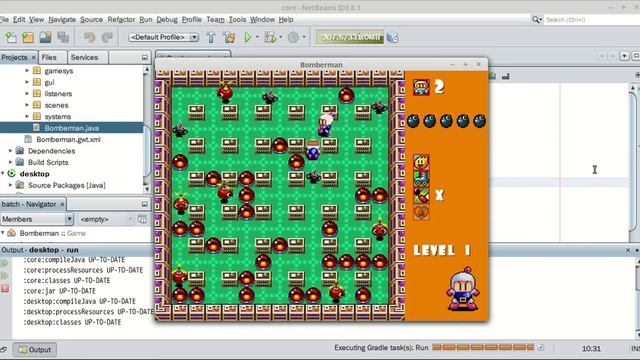Image resolution: width=640 pixels, height=360 pixels.
Task: Expand the gui package node
Action: (x=27, y=82)
